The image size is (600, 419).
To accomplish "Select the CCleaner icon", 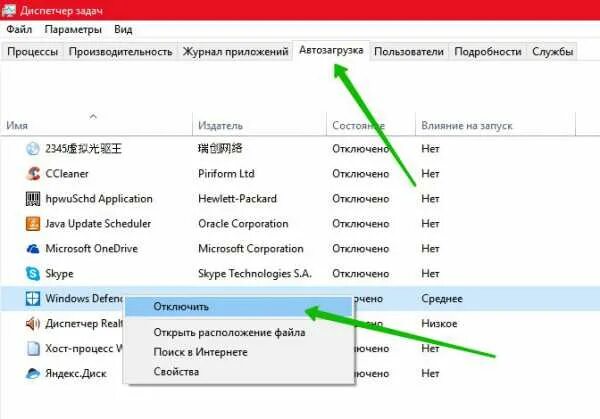I will pyautogui.click(x=33, y=174).
